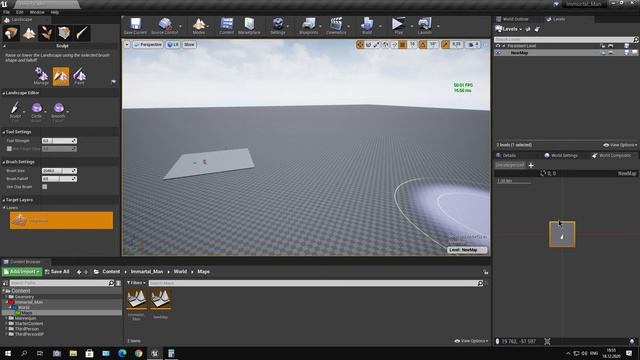Open the Sculpt tool selection dropdown
Screen dimensions: 640x360
point(16,111)
